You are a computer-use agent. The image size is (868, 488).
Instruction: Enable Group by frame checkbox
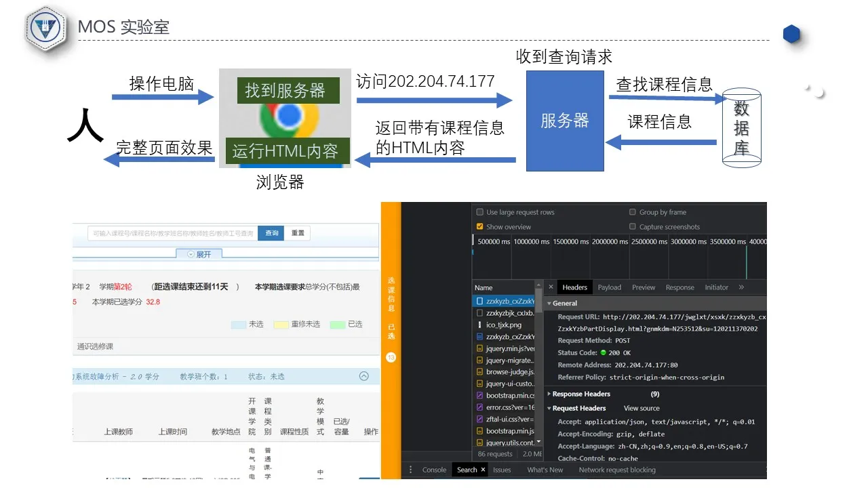coord(633,212)
